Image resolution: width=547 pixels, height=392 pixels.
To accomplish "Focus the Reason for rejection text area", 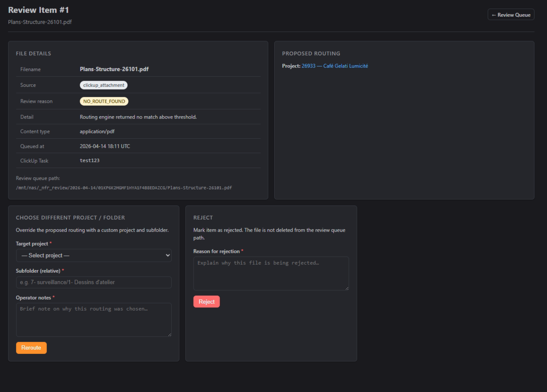I will (271, 273).
